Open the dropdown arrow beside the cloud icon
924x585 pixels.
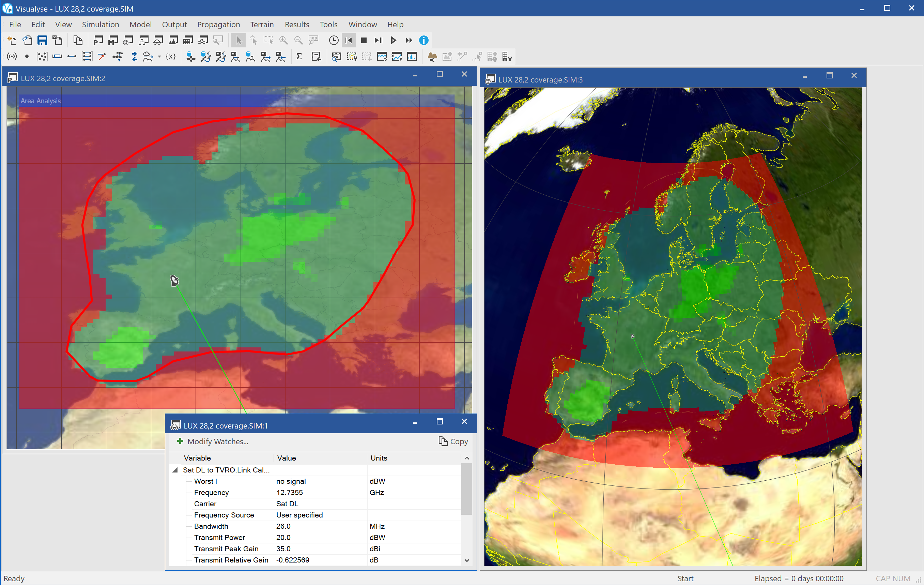[x=159, y=57]
